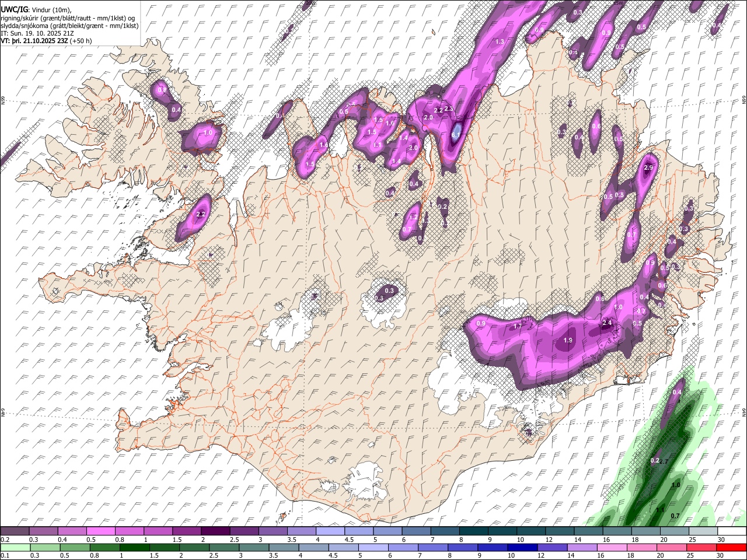Click the 'slydda/snjókoma' legend description line
This screenshot has width=747, height=560.
pyautogui.click(x=70, y=26)
